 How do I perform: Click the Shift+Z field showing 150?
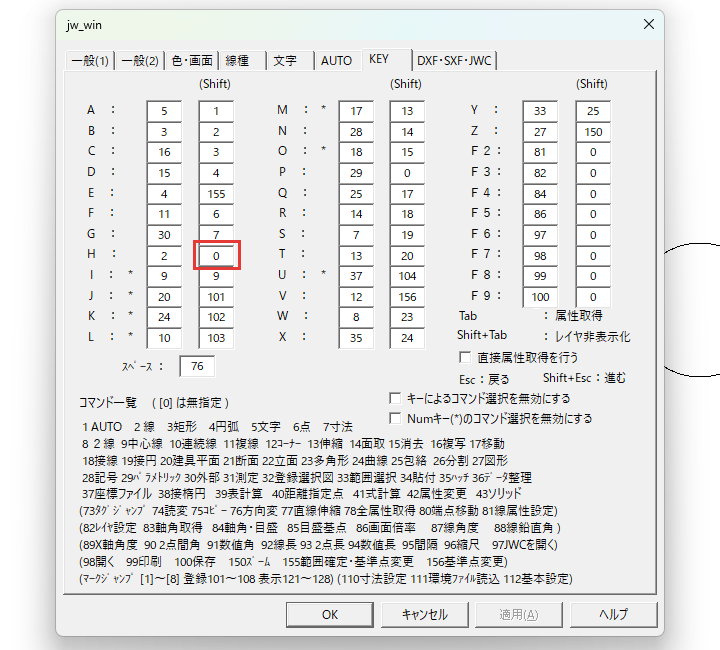pos(593,132)
